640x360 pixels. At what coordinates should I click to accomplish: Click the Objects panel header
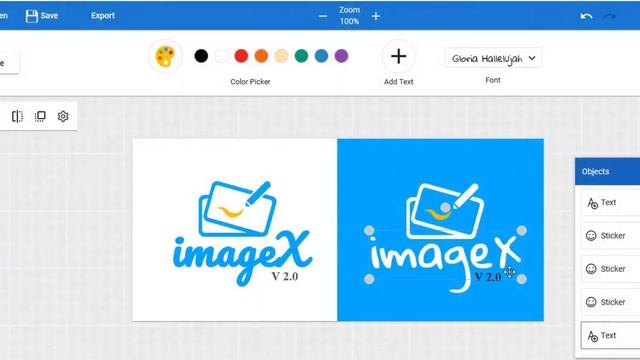[x=607, y=171]
